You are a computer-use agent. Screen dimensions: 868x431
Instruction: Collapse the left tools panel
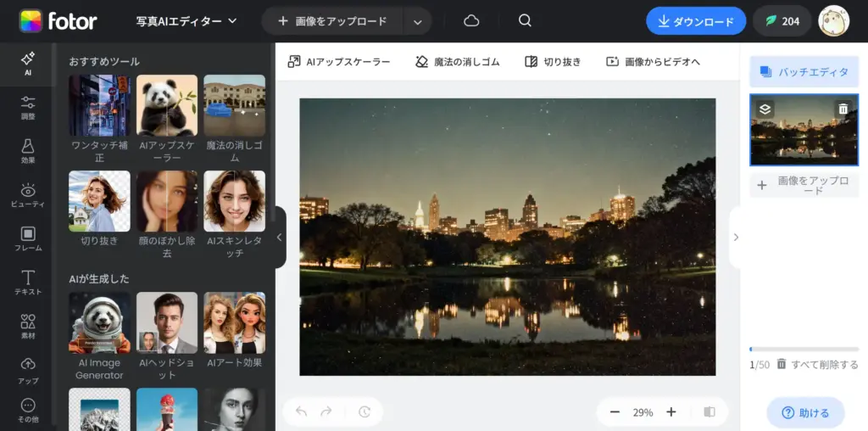click(x=280, y=237)
